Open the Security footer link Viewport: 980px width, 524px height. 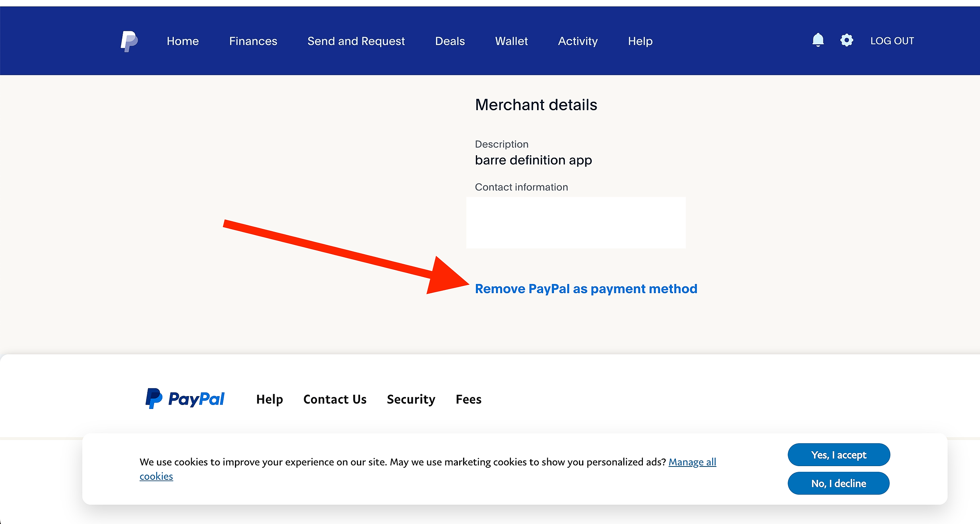pos(411,399)
